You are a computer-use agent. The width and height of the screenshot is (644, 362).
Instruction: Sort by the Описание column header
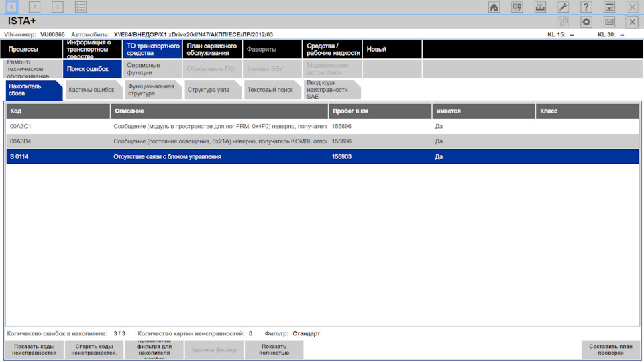[x=219, y=111]
